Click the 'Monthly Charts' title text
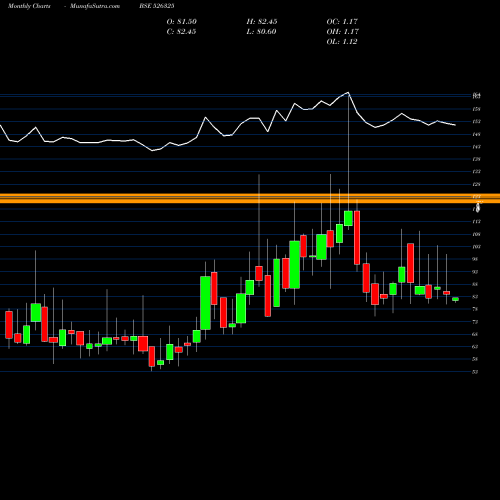This screenshot has width=500, height=500. click(x=29, y=6)
